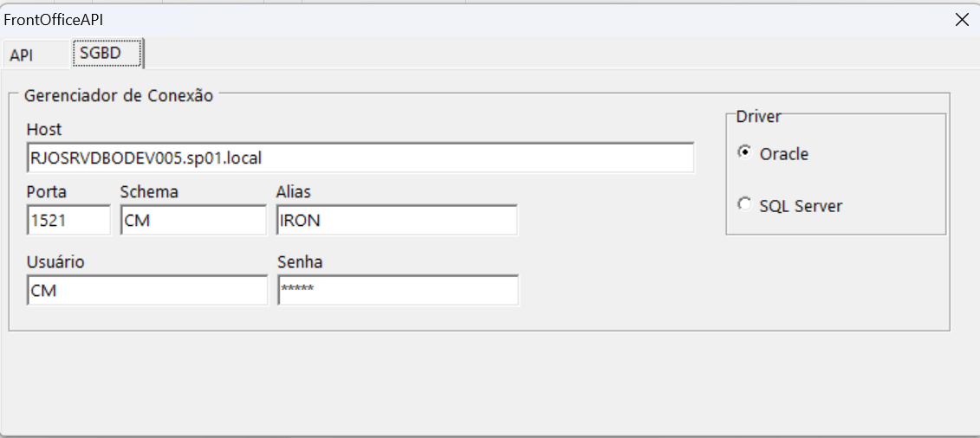Click the Driver group box title

[x=758, y=116]
